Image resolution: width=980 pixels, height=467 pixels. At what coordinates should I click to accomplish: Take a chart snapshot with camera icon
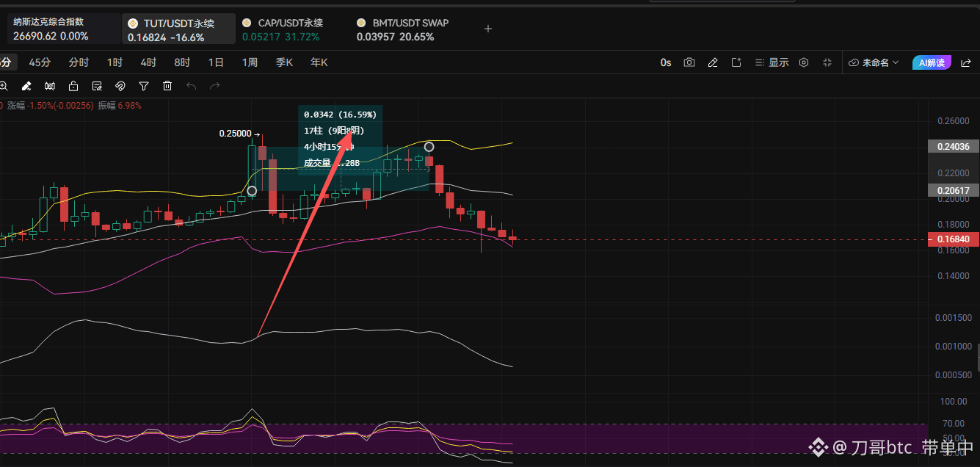click(x=689, y=62)
